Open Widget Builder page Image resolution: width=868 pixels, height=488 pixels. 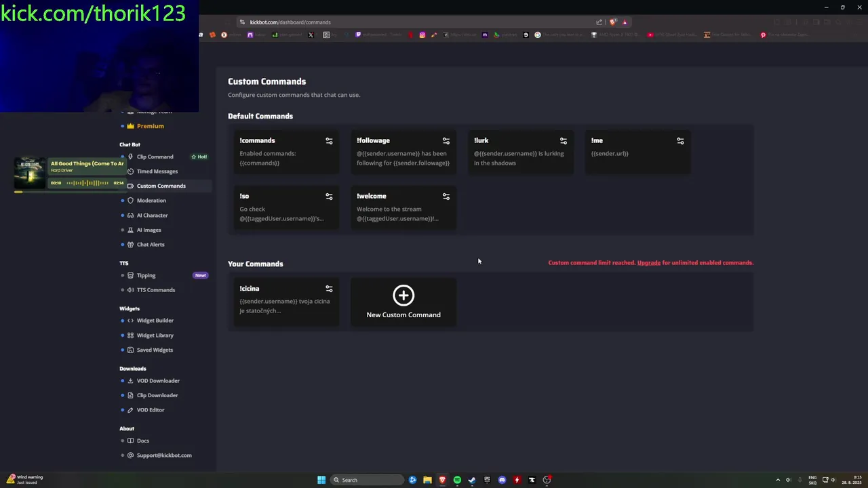(155, 321)
